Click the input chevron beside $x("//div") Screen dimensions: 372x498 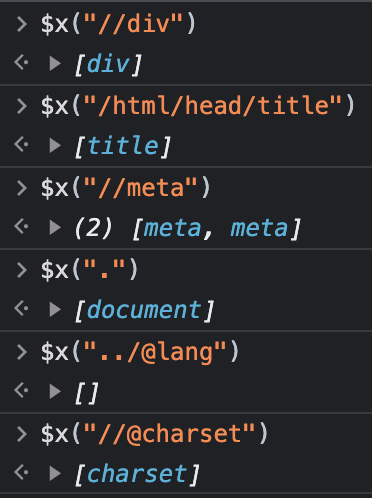(22, 24)
